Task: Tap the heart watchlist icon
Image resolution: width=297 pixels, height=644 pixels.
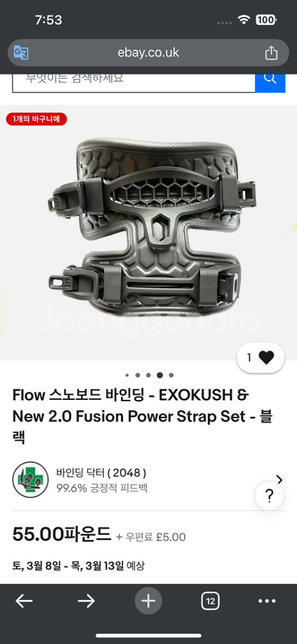Action: [266, 358]
